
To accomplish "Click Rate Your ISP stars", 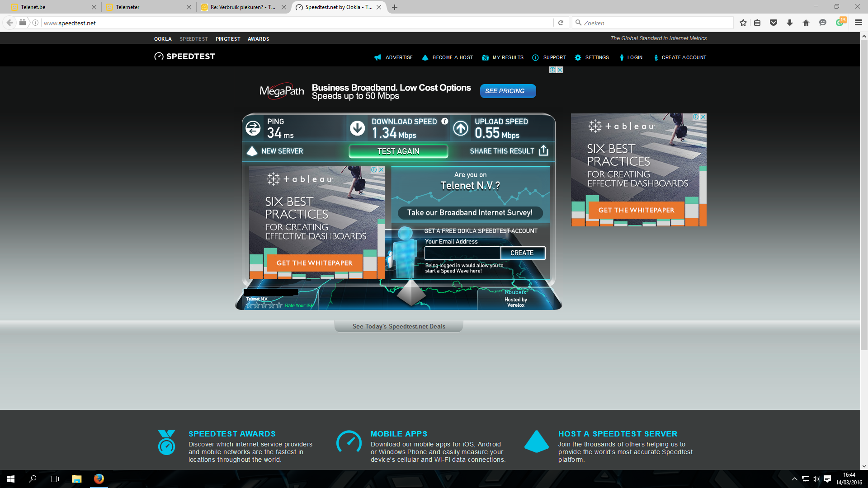I will pos(264,305).
